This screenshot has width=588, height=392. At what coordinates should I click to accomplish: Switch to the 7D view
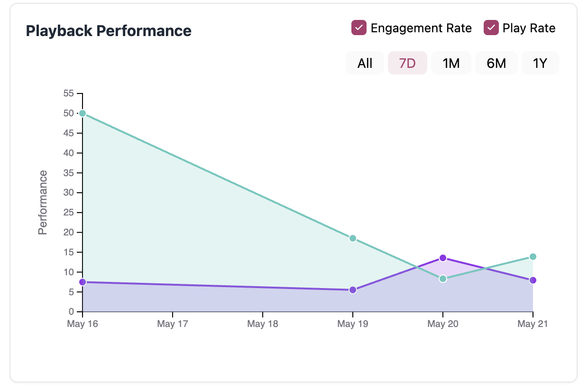click(407, 63)
